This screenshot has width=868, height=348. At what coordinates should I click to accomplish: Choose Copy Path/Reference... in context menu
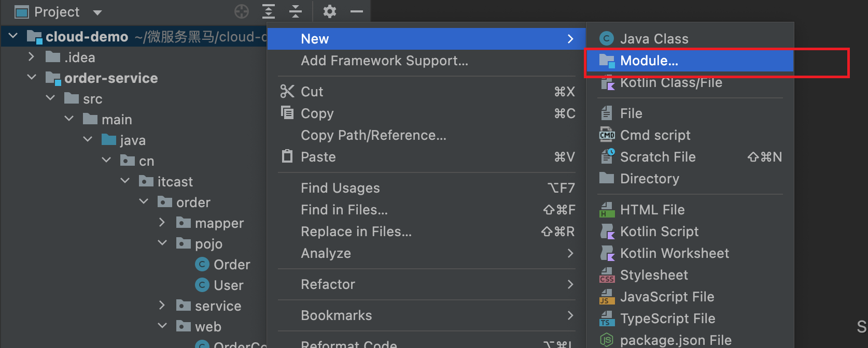[x=373, y=135]
